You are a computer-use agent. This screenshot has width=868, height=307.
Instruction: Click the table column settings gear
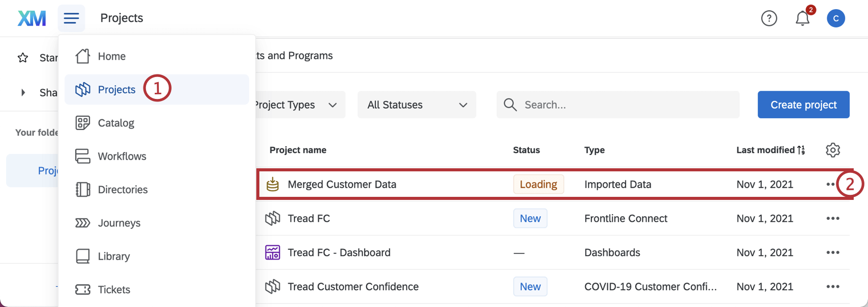(833, 150)
